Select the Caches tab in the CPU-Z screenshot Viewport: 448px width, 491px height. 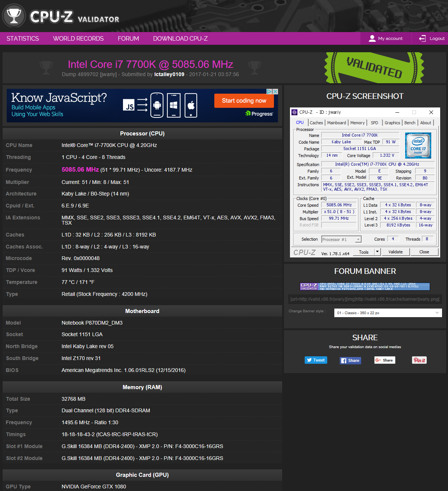pyautogui.click(x=316, y=123)
